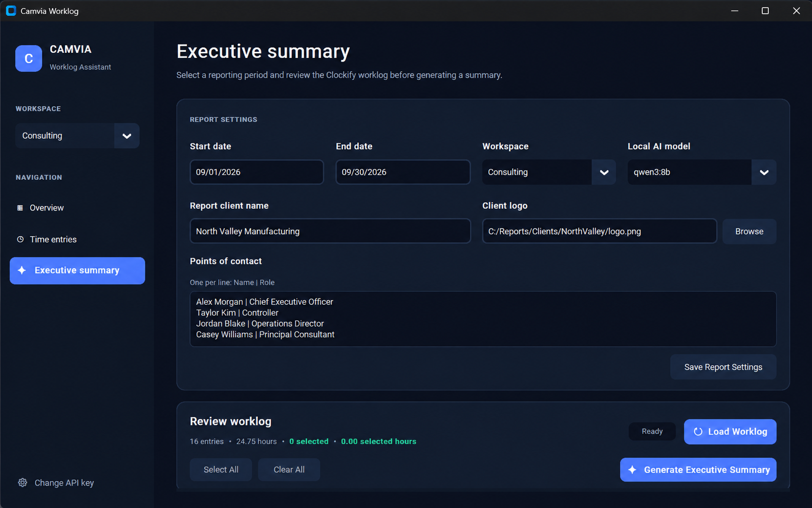Click the Change API key gear icon
Screen dimensions: 812x508
point(23,482)
